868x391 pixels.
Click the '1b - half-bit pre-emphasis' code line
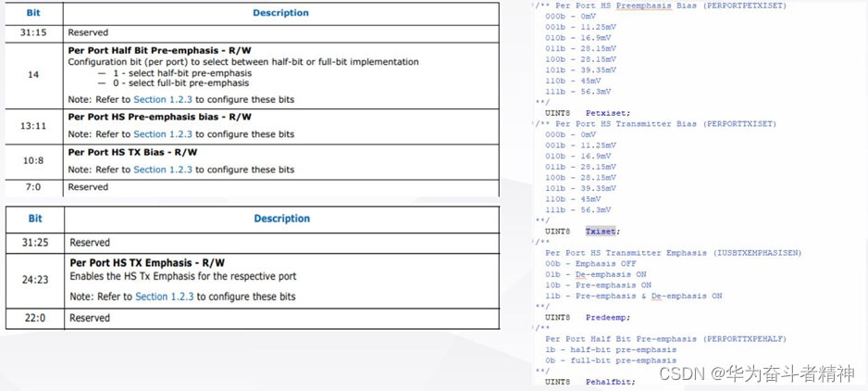point(611,350)
